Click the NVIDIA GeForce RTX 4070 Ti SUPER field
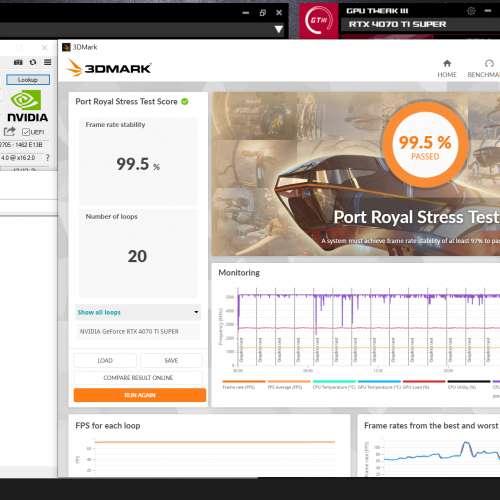500x500 pixels. [138, 331]
